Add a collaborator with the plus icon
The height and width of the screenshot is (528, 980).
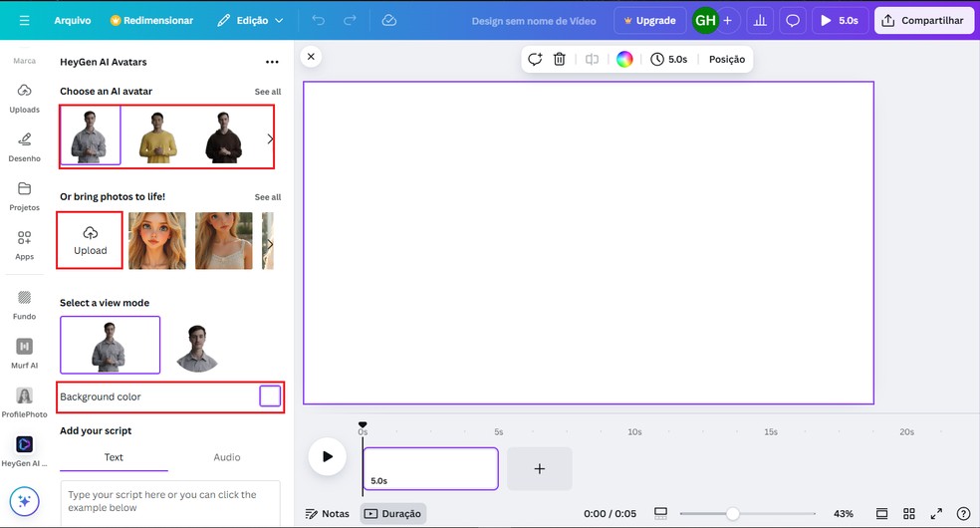[x=727, y=21]
